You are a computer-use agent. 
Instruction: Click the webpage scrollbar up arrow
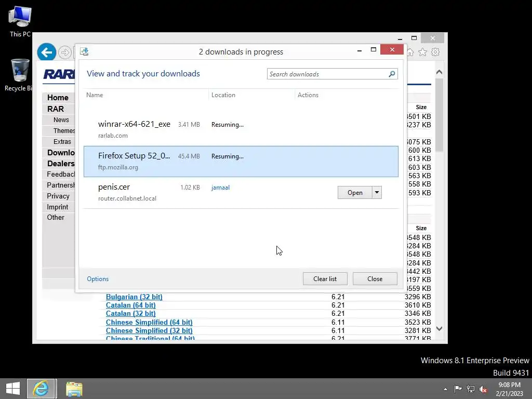coord(439,72)
